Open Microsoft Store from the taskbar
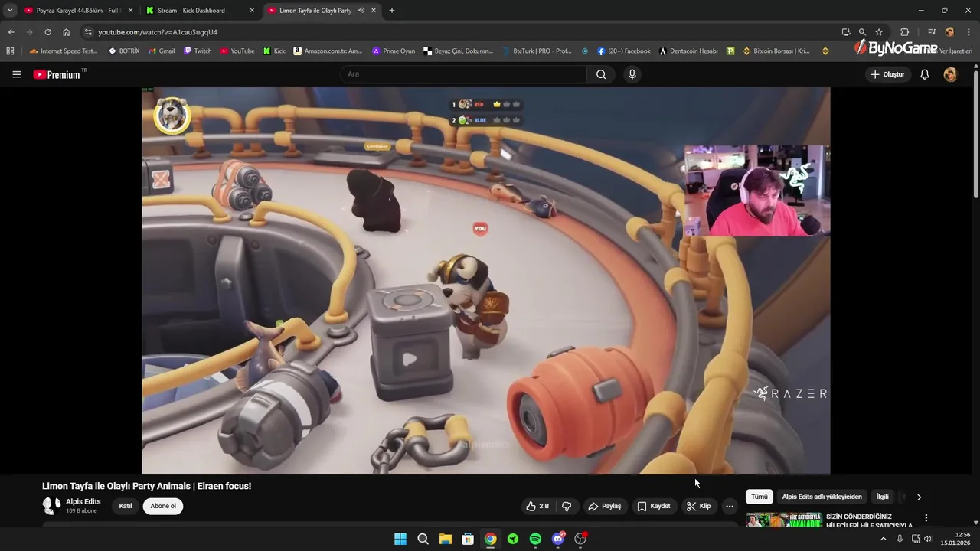980x551 pixels. tap(468, 539)
